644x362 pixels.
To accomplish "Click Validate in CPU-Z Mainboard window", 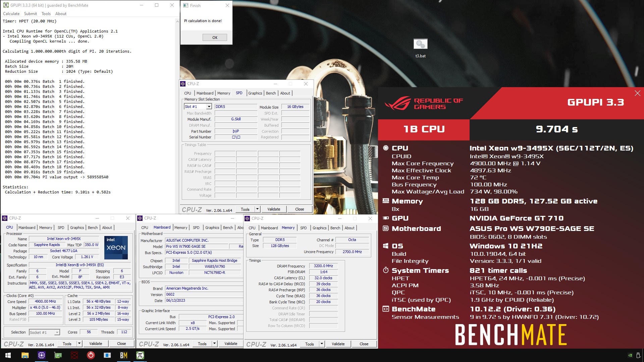I will [x=231, y=344].
